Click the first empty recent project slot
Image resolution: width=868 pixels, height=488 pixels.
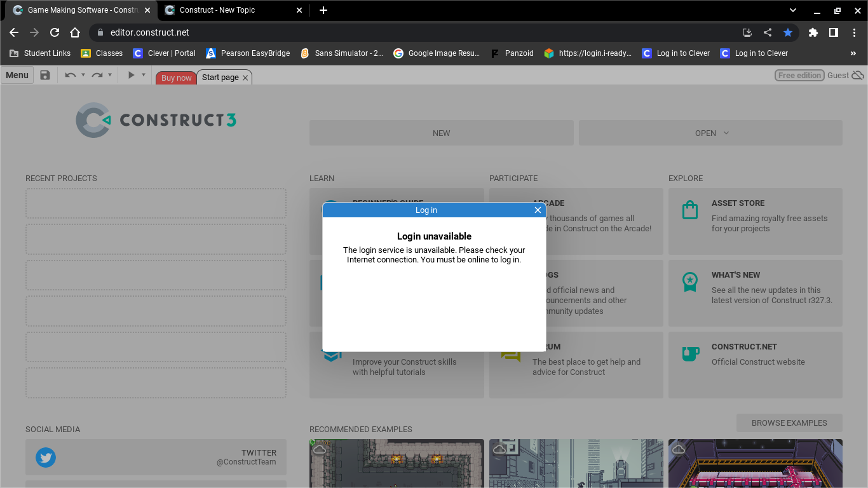coord(156,203)
